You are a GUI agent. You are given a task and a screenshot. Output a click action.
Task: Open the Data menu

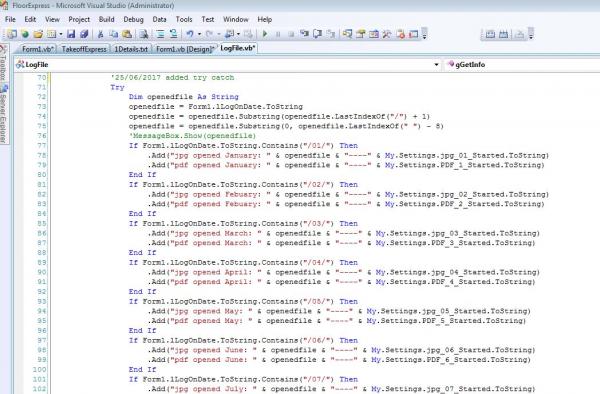point(160,20)
